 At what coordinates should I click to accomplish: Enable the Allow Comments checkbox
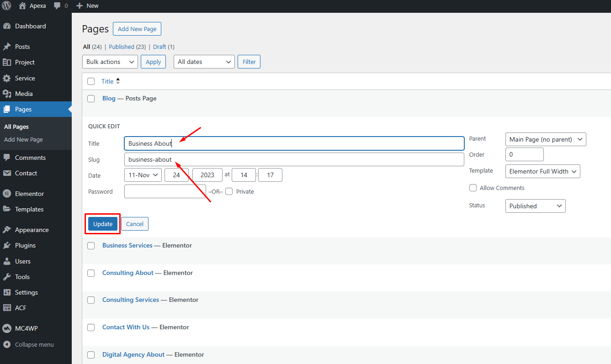pyautogui.click(x=473, y=188)
